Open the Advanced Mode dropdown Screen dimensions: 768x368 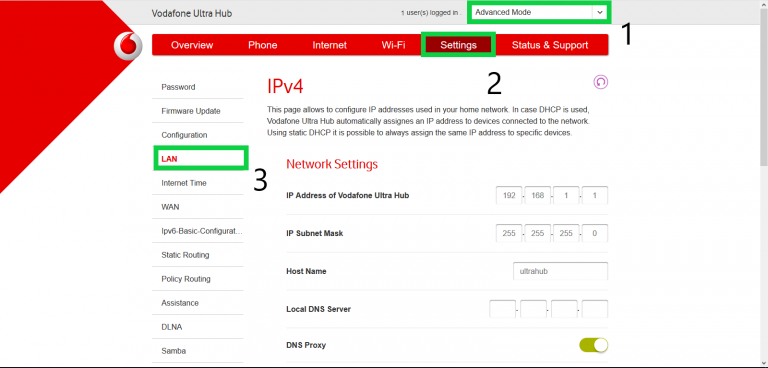click(539, 12)
